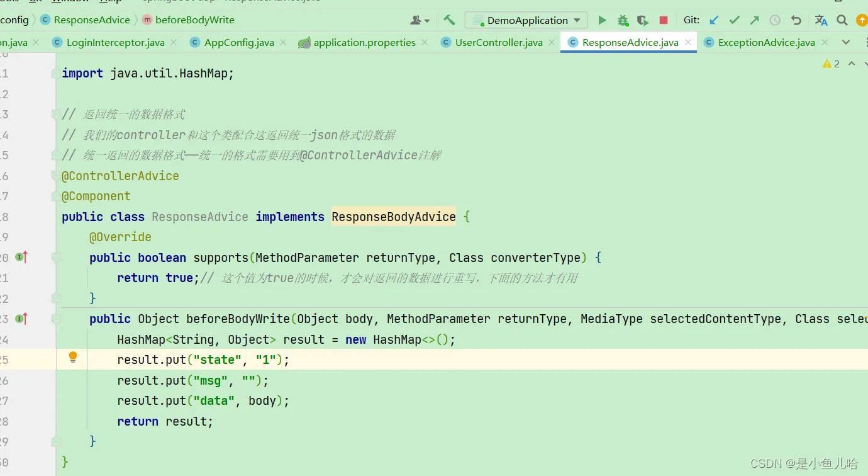The width and height of the screenshot is (868, 476).
Task: Update project from Git with the blue arrow
Action: 714,20
